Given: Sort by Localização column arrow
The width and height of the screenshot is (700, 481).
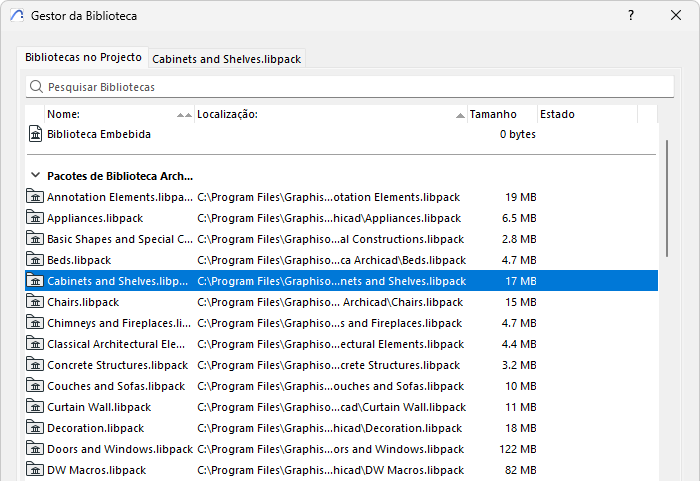Looking at the screenshot, I should click(460, 116).
